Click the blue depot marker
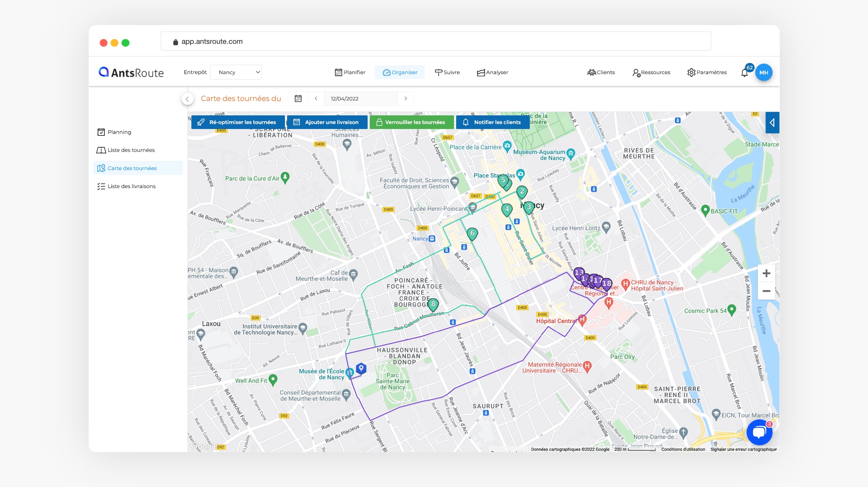Viewport: 868px width, 487px height. point(361,368)
